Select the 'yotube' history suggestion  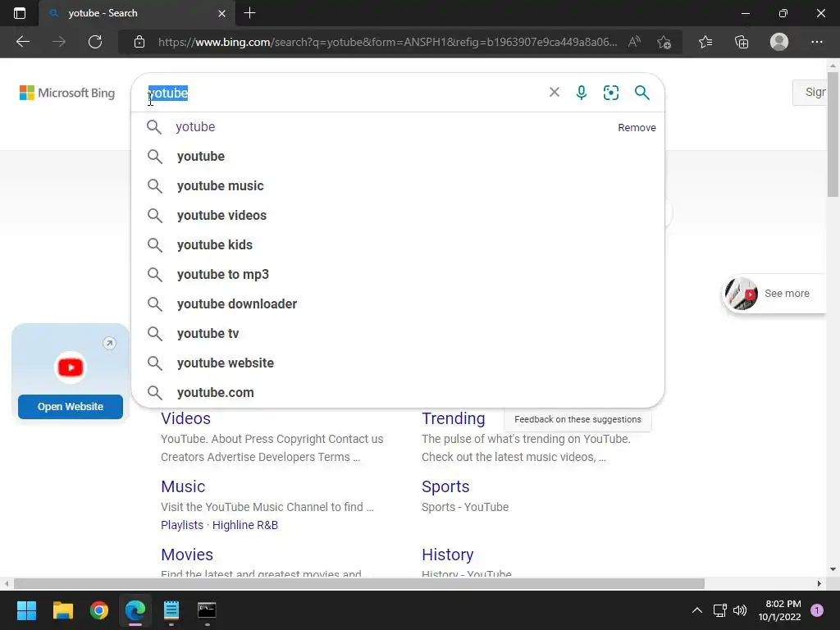[398, 127]
